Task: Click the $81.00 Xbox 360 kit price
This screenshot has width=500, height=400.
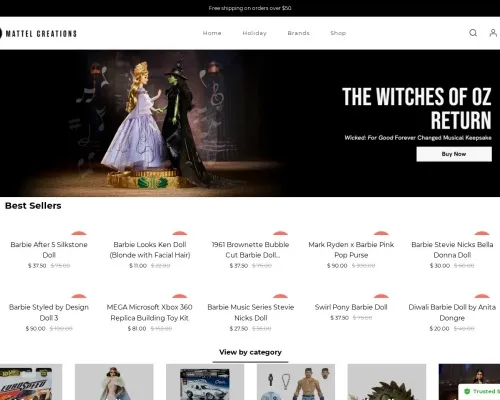Action: [137, 328]
